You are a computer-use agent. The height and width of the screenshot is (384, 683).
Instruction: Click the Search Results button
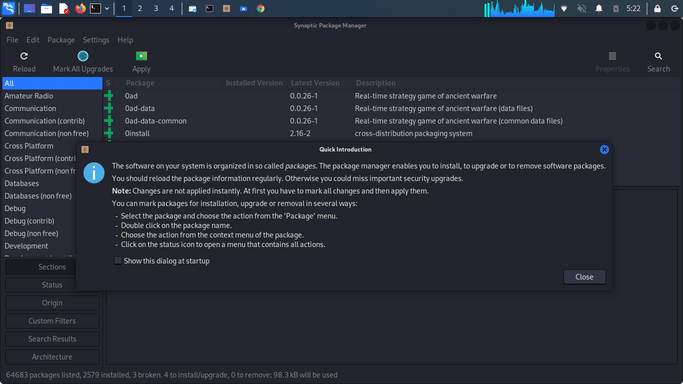52,339
